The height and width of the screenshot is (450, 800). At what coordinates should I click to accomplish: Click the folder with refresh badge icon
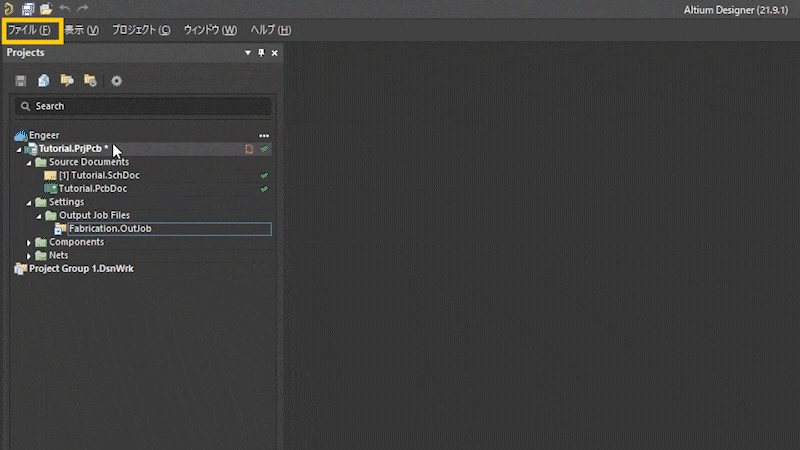pos(90,81)
